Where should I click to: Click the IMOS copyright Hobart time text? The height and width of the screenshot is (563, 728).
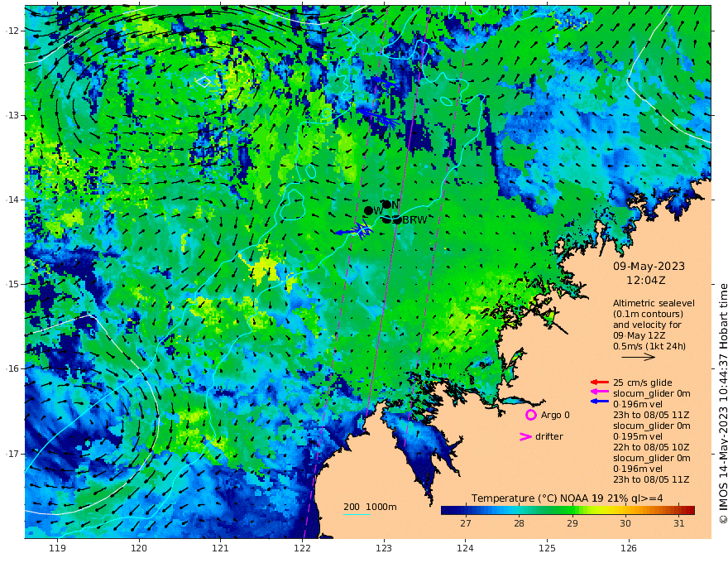pos(722,404)
